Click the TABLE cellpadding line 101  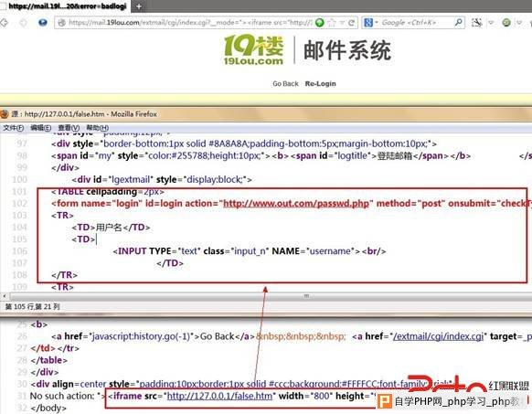[x=108, y=192]
